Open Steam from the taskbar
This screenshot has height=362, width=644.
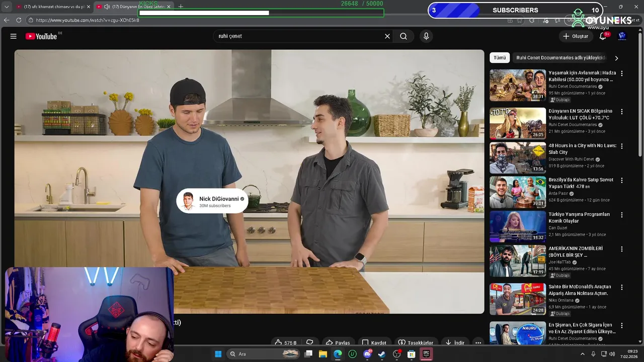[x=382, y=354]
